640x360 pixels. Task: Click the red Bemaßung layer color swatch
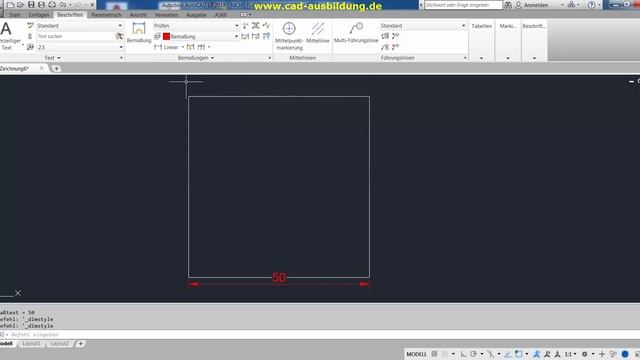point(166,36)
